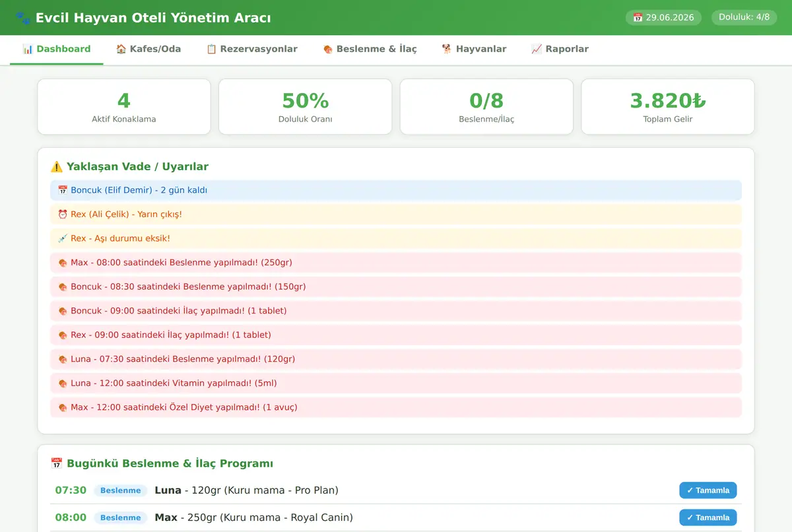The image size is (792, 532).
Task: Select the Hayvanlar tab
Action: click(474, 49)
